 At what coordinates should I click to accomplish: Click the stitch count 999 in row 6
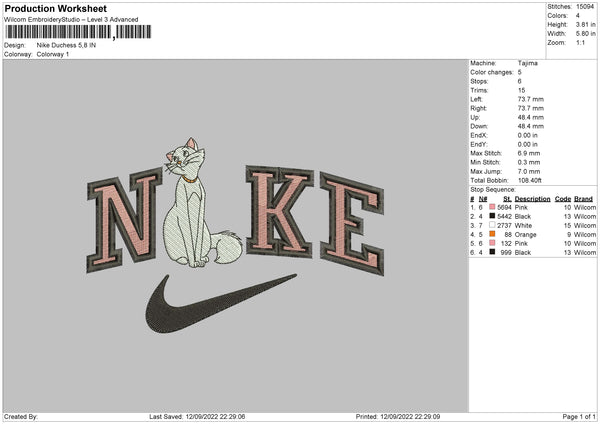coord(506,253)
